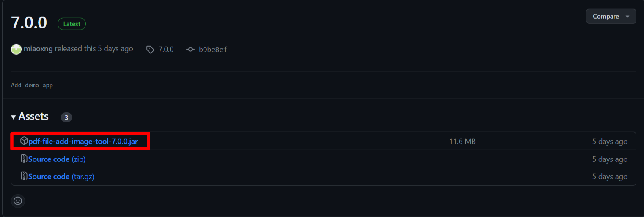644x217 pixels.
Task: Open the smiley reaction picker
Action: [x=18, y=200]
